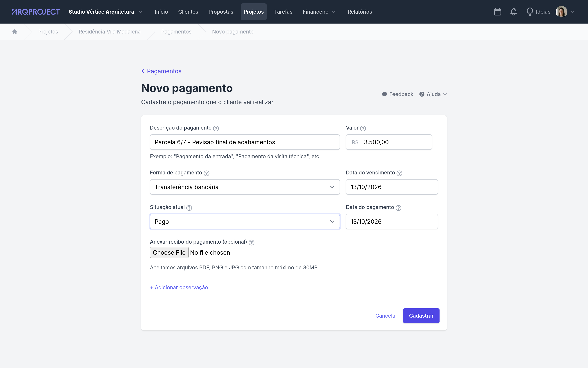The height and width of the screenshot is (368, 588).
Task: Click Pagamentos breadcrumb
Action: coord(176,32)
